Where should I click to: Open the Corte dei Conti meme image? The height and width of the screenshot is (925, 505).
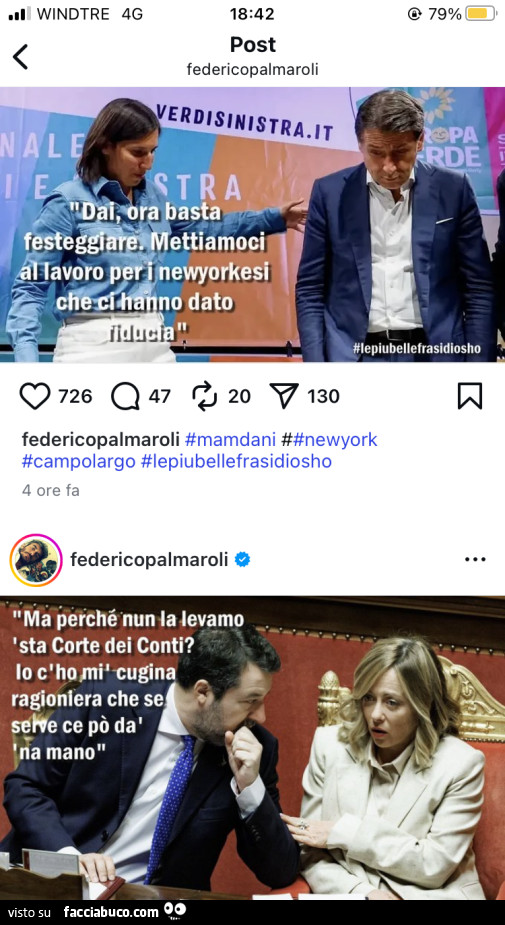pyautogui.click(x=252, y=747)
